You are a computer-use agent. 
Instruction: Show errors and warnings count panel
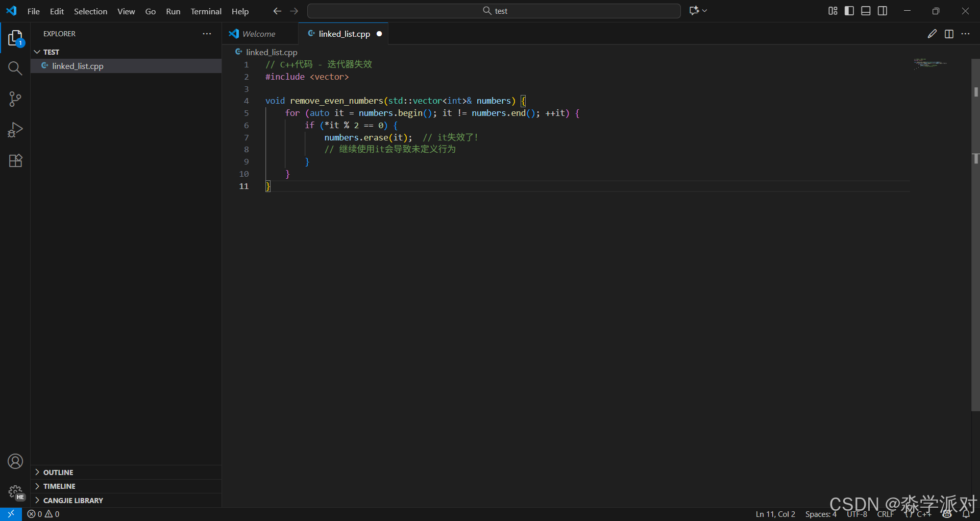[43, 514]
